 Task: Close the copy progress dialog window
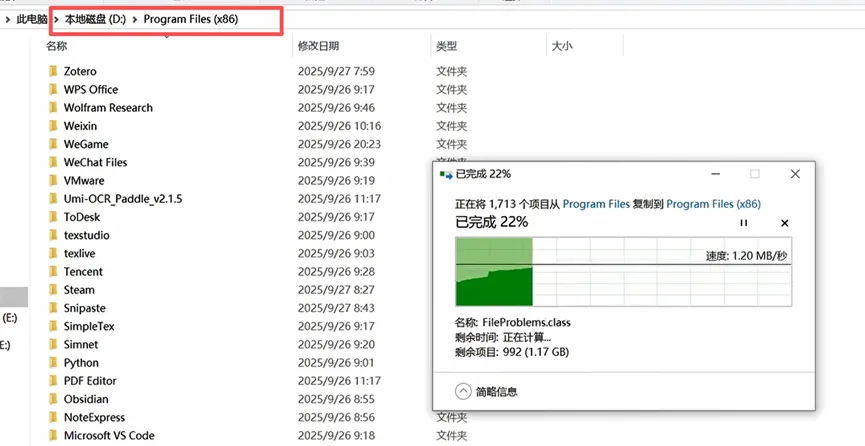point(795,174)
